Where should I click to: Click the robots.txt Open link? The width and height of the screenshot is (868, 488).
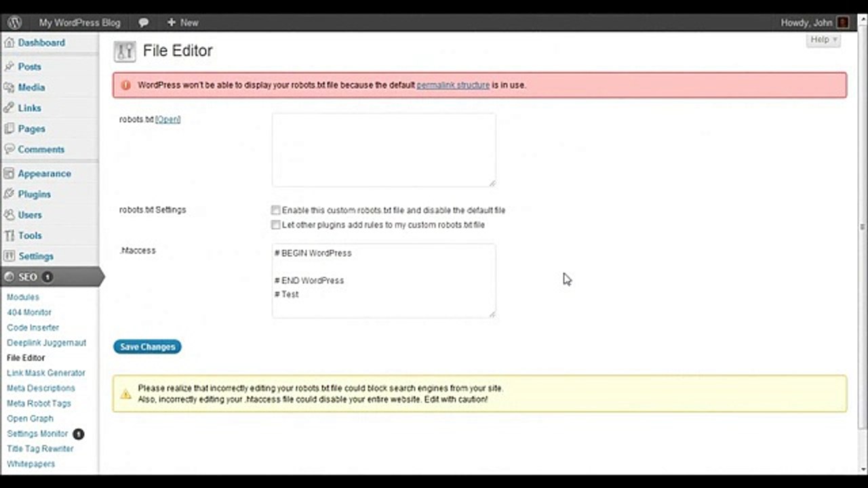168,120
